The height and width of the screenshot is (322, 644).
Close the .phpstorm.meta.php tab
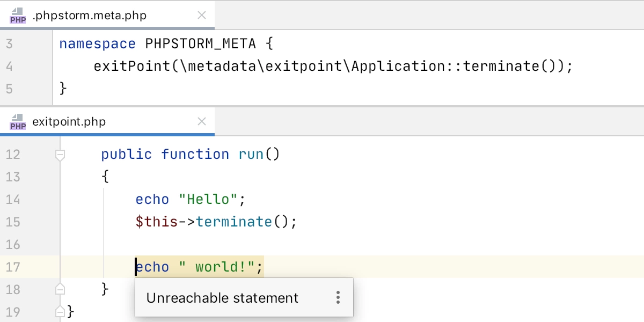[x=202, y=16]
